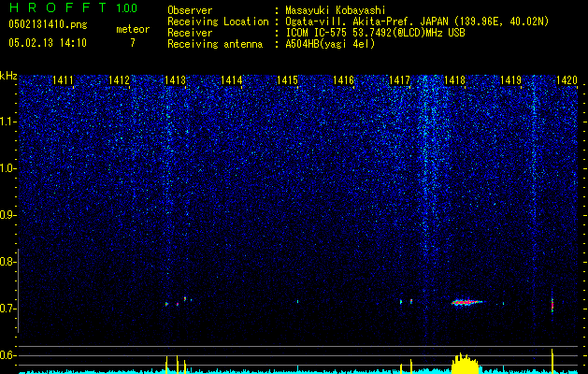This screenshot has height=374, width=588.
Task: Click the ICOM IC-575 receiver frequency text
Action: (x=375, y=33)
